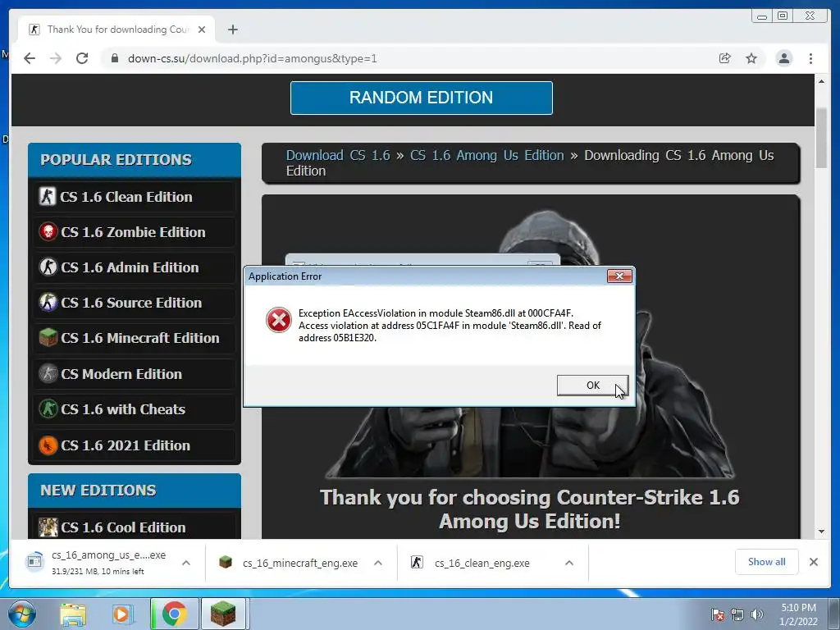This screenshot has height=630, width=840.
Task: Bookmark this page with star icon
Action: (751, 58)
